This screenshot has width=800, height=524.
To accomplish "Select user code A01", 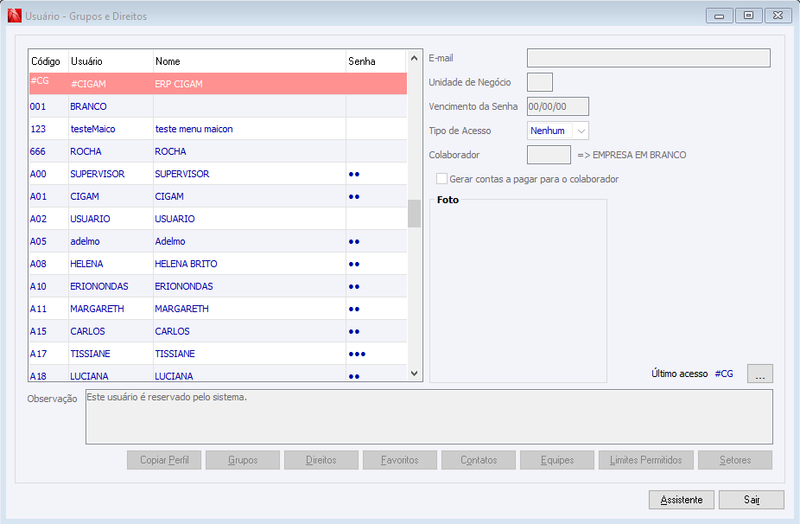I will pyautogui.click(x=38, y=196).
